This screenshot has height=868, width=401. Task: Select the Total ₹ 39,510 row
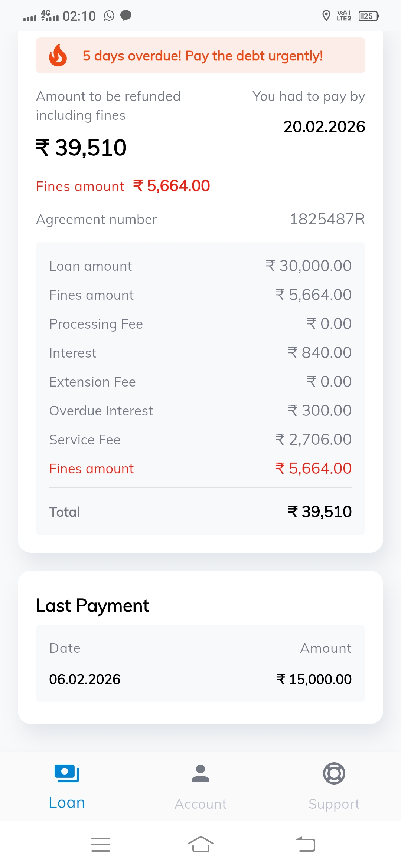[x=200, y=512]
